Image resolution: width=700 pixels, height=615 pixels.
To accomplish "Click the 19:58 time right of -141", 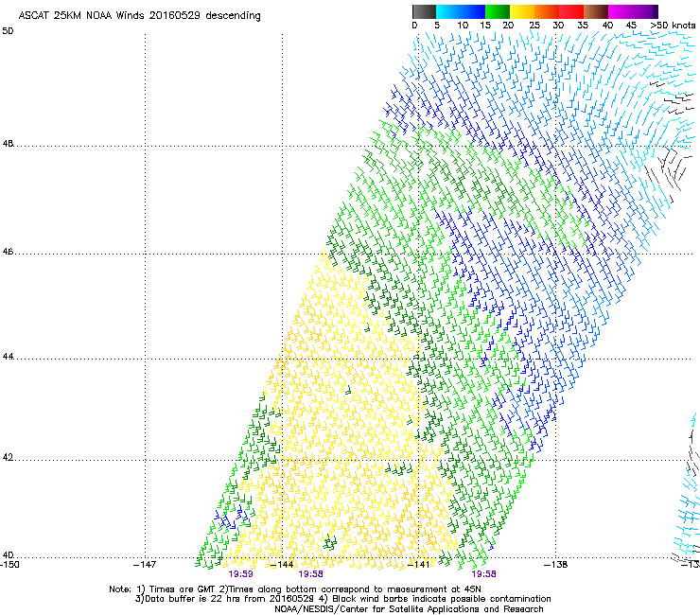I will click(x=483, y=574).
